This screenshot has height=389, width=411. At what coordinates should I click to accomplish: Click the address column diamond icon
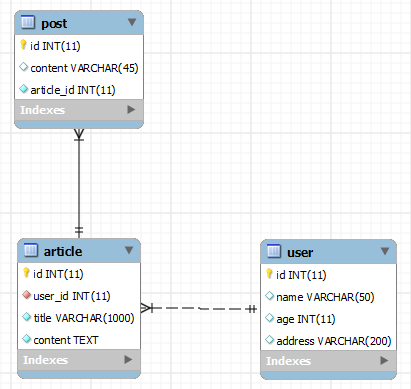[269, 340]
